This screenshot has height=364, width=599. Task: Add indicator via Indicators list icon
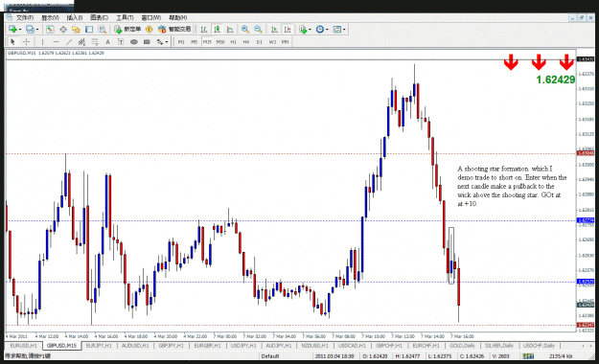click(303, 29)
